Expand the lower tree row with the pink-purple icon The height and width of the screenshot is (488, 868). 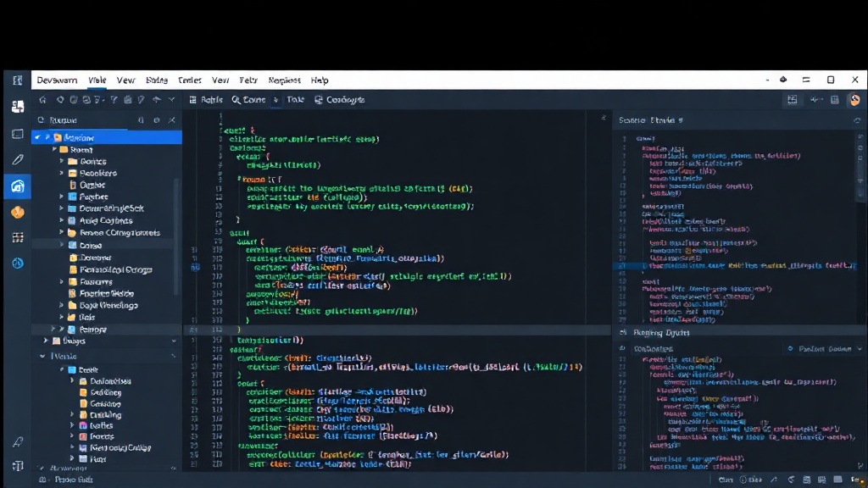72,425
